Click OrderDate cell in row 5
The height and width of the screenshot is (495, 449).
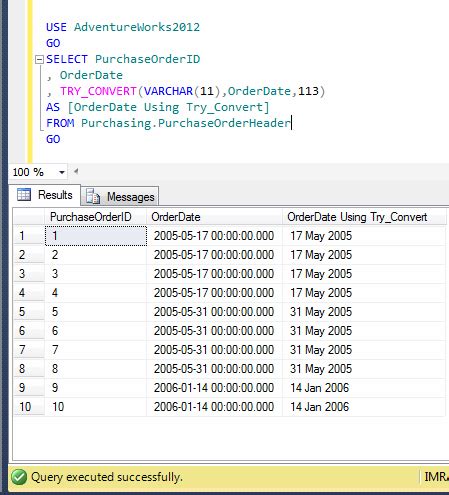(x=214, y=312)
